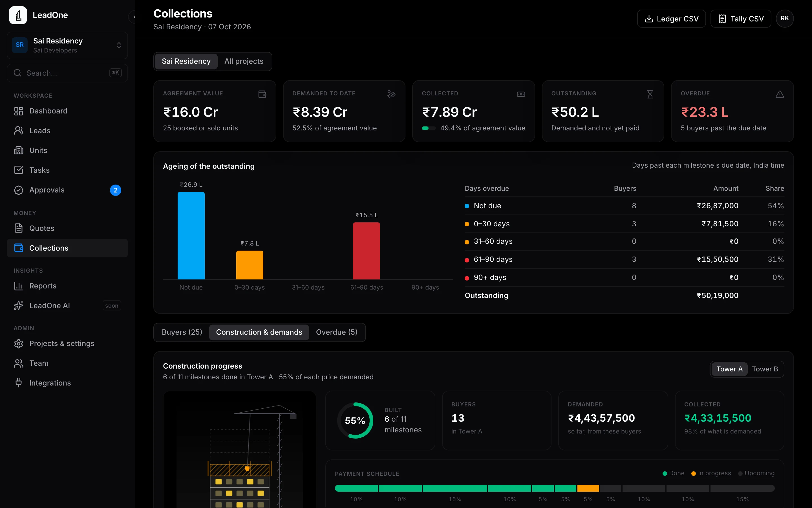Click the LeadOne AI sparkles icon
The width and height of the screenshot is (812, 508).
(x=18, y=305)
